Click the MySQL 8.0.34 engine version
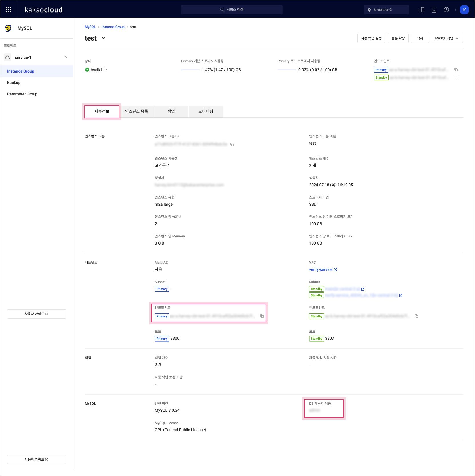This screenshot has width=475, height=476. [167, 411]
